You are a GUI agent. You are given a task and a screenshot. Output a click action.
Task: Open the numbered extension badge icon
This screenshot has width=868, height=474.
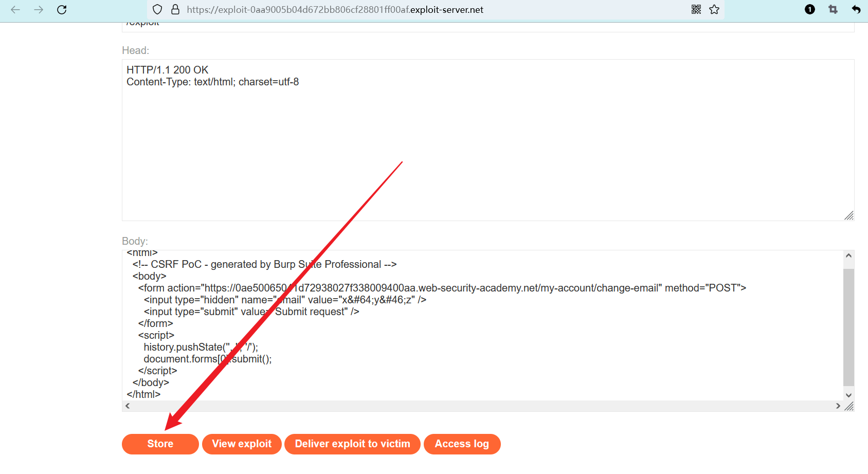coord(810,9)
